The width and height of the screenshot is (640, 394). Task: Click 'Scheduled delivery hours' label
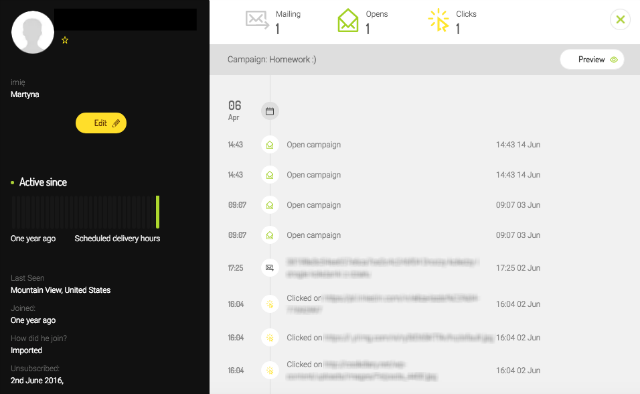(117, 238)
